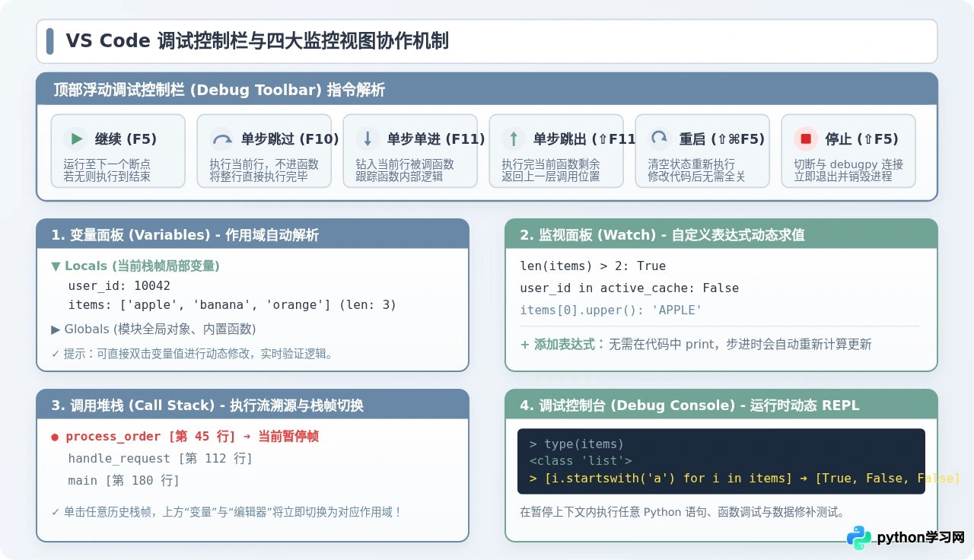This screenshot has width=974, height=560.
Task: Click the 继续 (F5) card label
Action: (x=126, y=139)
